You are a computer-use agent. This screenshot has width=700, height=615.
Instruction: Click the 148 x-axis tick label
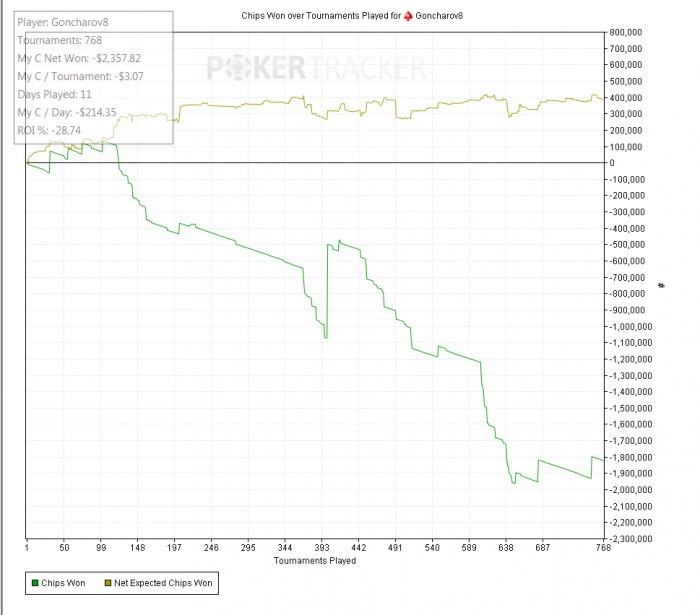138,548
